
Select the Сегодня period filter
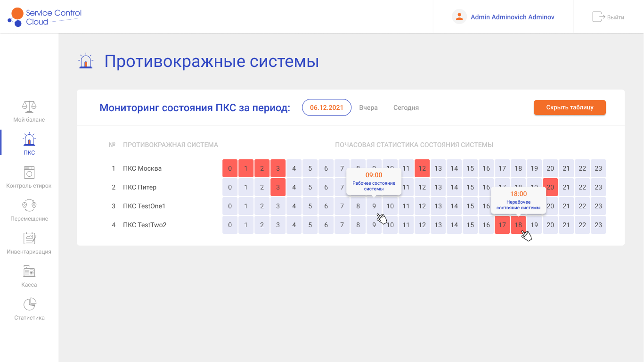pyautogui.click(x=406, y=107)
